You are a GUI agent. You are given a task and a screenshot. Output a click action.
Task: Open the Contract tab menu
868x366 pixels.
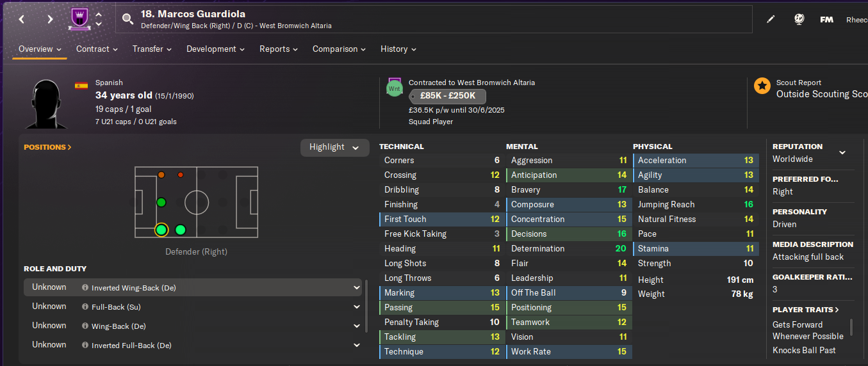97,49
